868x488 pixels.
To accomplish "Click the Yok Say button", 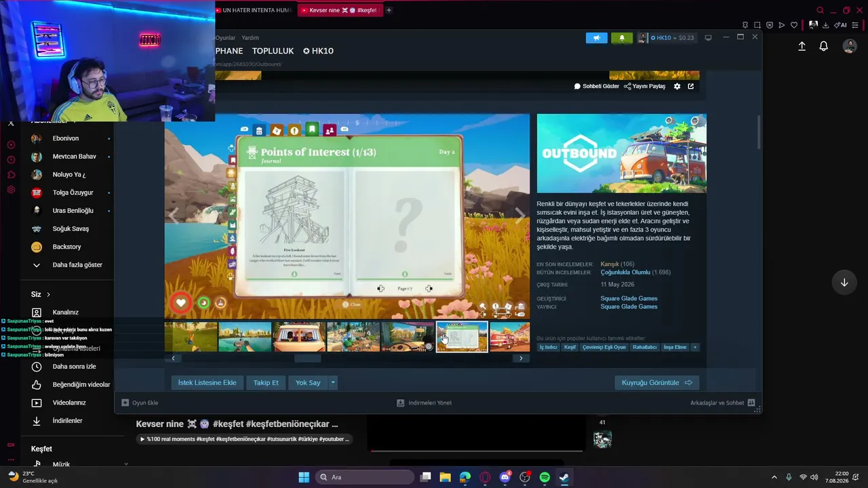I will [x=308, y=383].
